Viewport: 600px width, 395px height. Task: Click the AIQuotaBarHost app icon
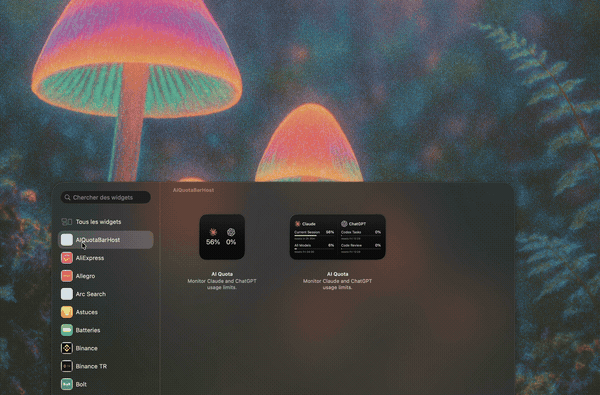tap(67, 240)
